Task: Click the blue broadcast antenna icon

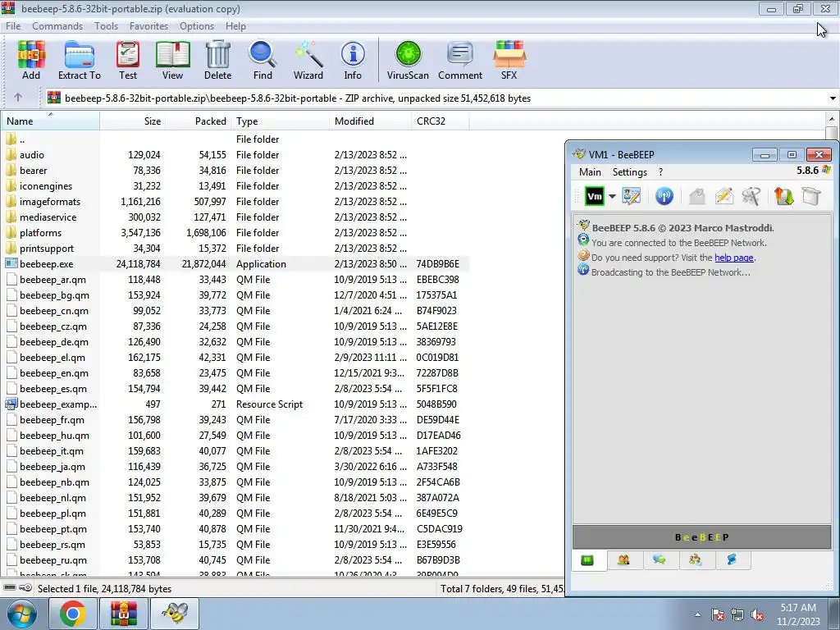Action: 664,196
